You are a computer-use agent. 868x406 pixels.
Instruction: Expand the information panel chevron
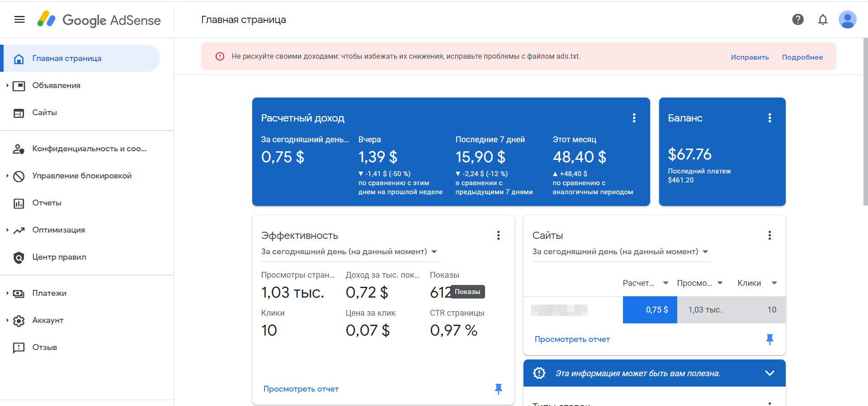click(769, 373)
